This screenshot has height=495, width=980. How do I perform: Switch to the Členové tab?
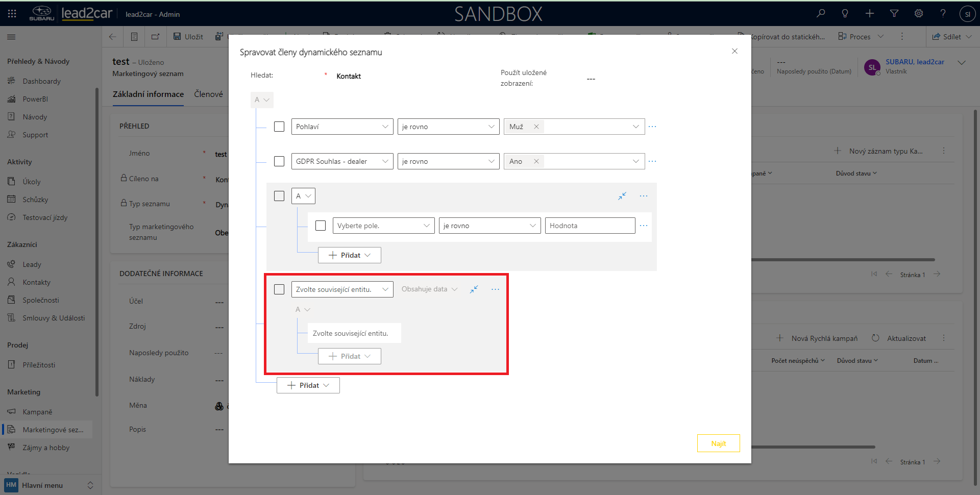208,94
